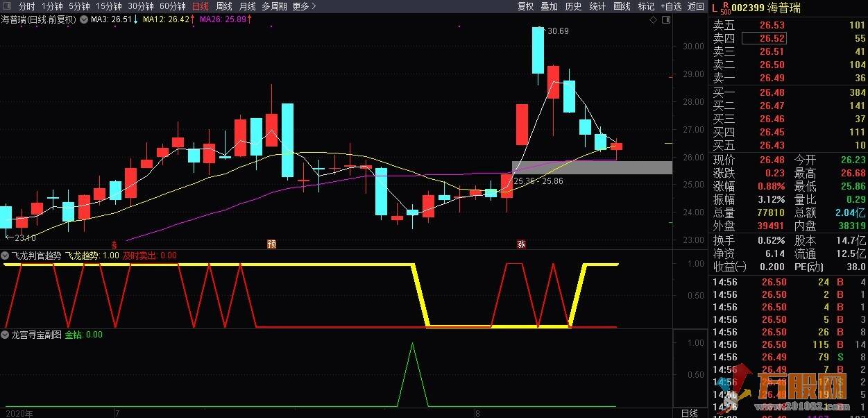868x418 pixels.
Task: Select the 1分钟 period tab
Action: pyautogui.click(x=53, y=6)
